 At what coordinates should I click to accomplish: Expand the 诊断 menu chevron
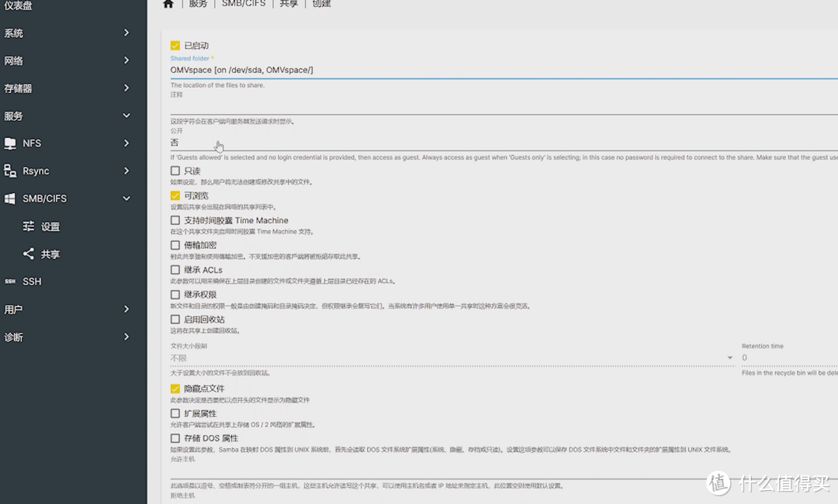(x=126, y=337)
